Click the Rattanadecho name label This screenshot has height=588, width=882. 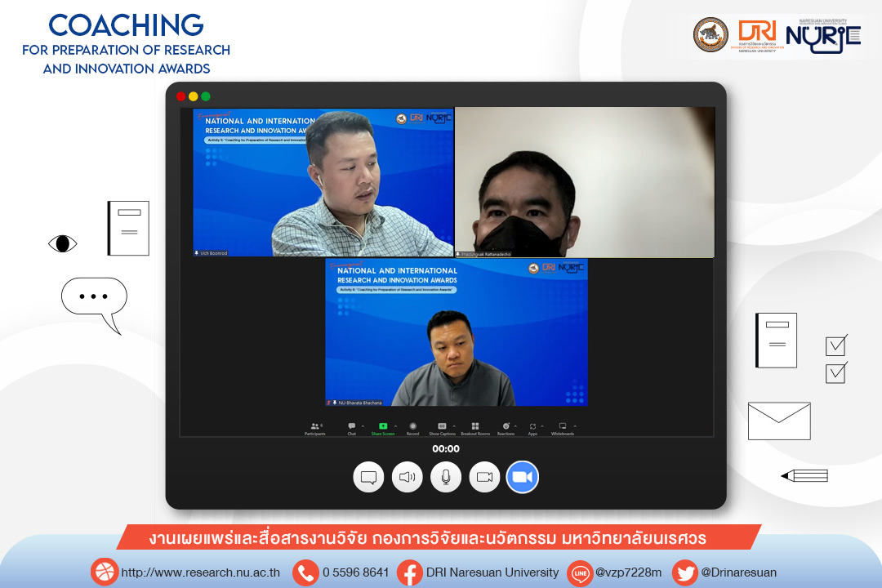coord(483,254)
